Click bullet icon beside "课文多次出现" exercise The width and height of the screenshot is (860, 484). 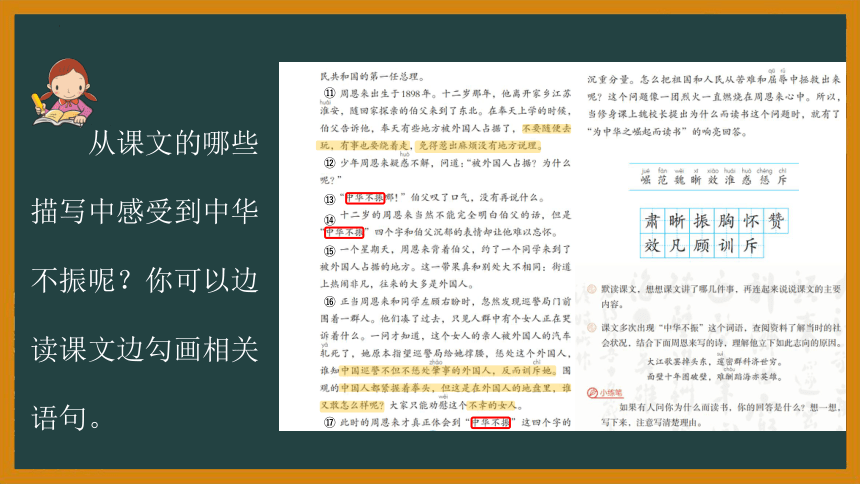pyautogui.click(x=592, y=328)
